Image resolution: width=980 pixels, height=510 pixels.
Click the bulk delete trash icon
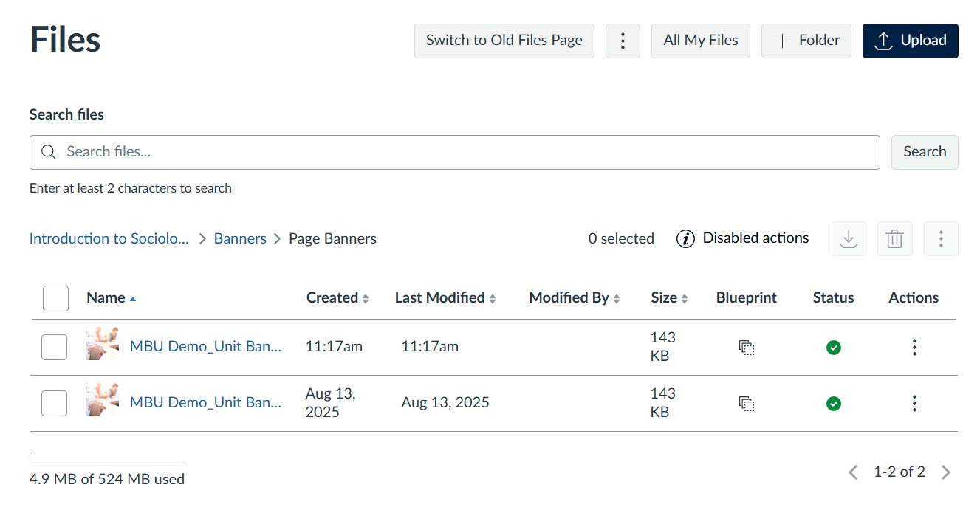click(894, 239)
